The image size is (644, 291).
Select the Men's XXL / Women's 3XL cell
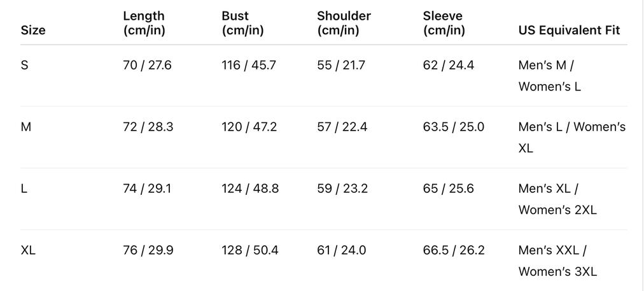[557, 261]
